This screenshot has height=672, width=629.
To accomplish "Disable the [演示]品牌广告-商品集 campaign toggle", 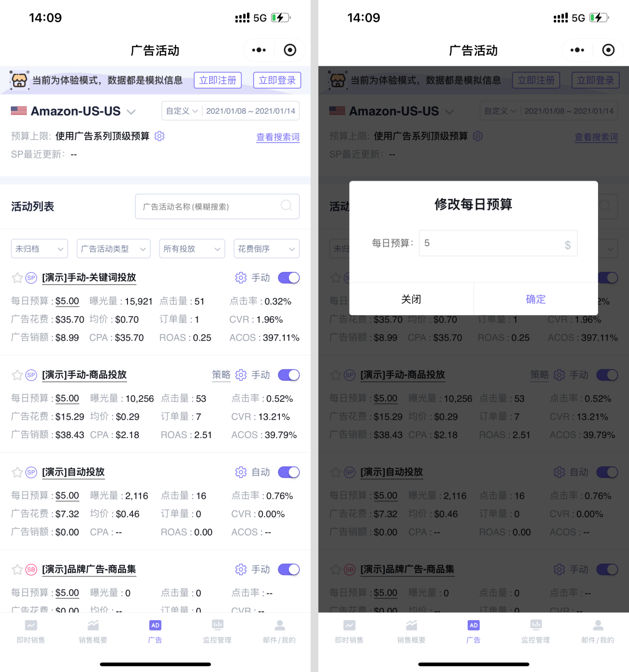I will point(288,569).
